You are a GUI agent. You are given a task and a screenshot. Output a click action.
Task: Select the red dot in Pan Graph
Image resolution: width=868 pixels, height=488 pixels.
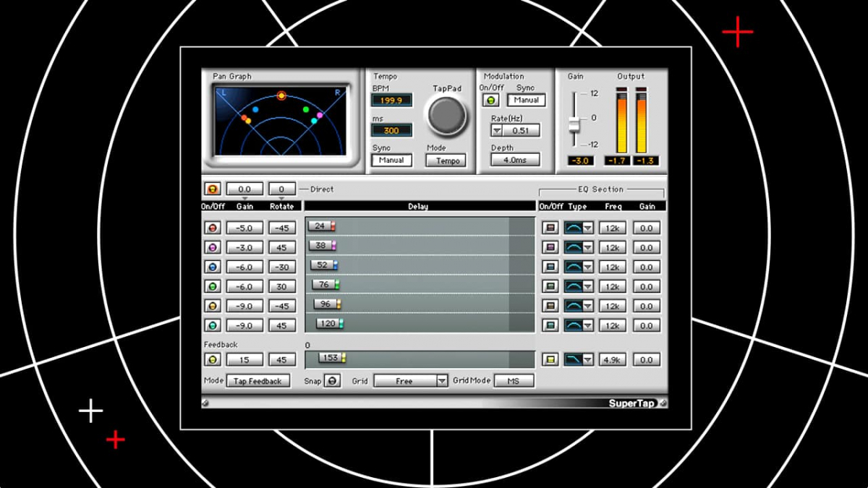(x=244, y=118)
